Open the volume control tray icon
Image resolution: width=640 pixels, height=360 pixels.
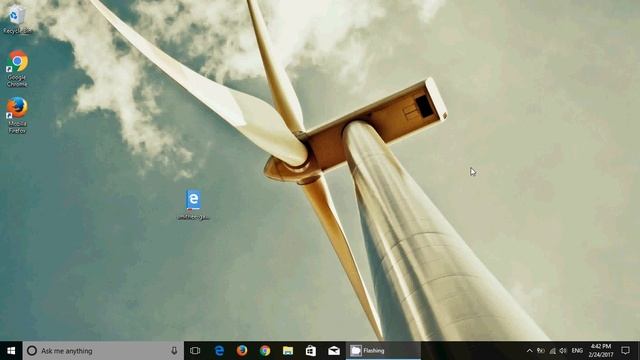click(563, 351)
